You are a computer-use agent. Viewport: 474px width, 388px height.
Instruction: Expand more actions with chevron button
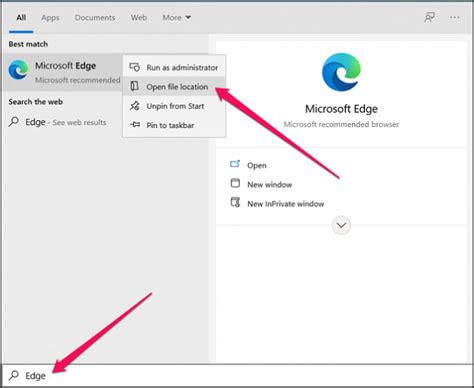[x=341, y=225]
